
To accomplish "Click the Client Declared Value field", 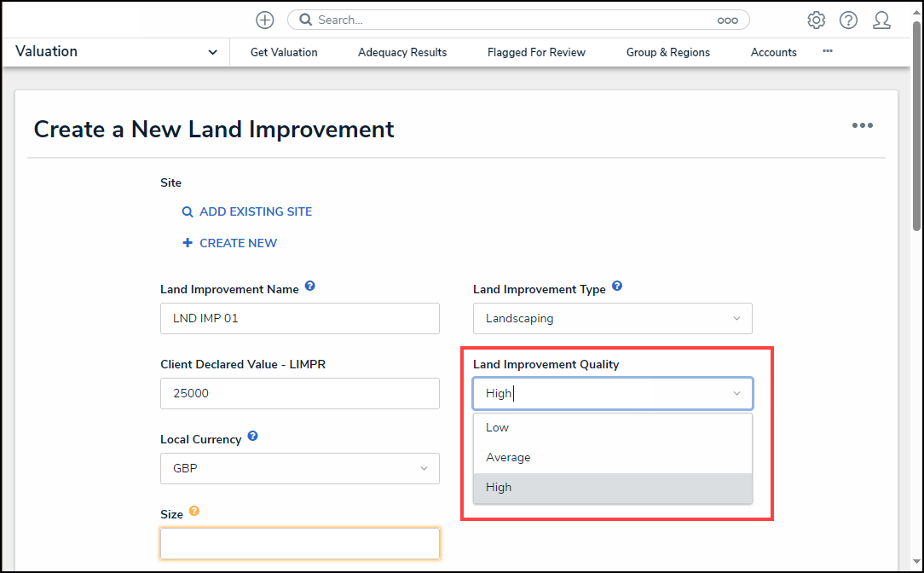I will point(300,393).
